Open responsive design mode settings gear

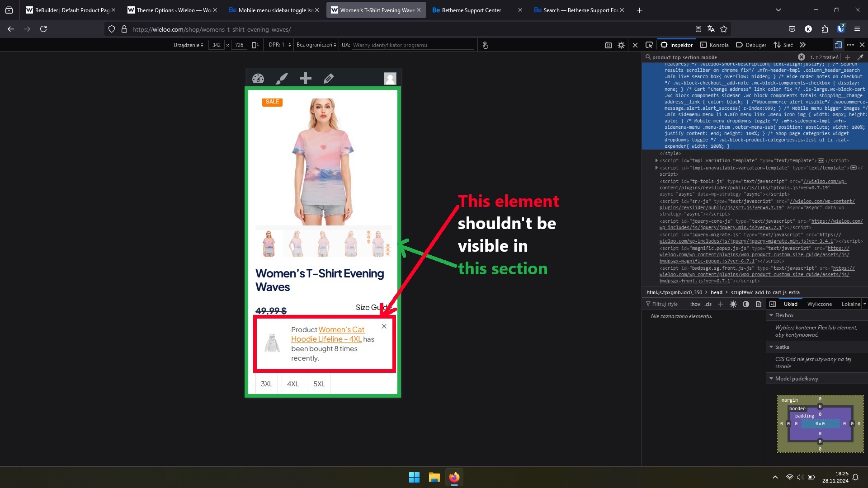pyautogui.click(x=621, y=45)
